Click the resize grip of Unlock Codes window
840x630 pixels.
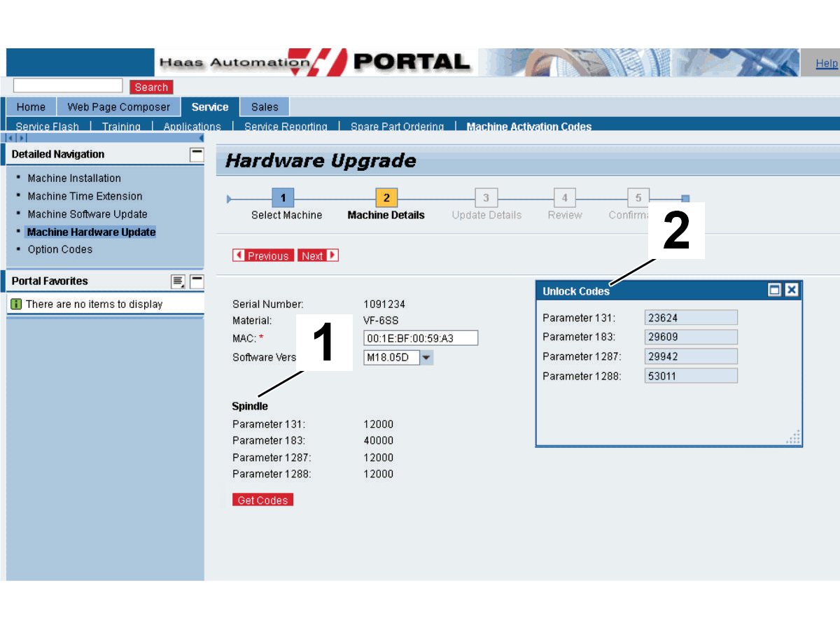pyautogui.click(x=793, y=437)
